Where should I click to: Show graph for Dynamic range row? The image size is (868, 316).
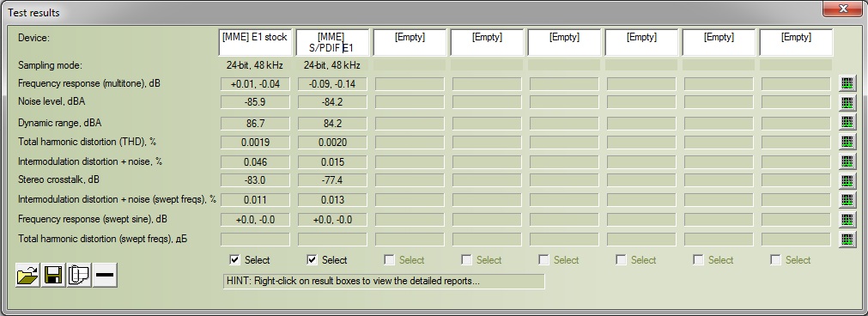coord(847,122)
